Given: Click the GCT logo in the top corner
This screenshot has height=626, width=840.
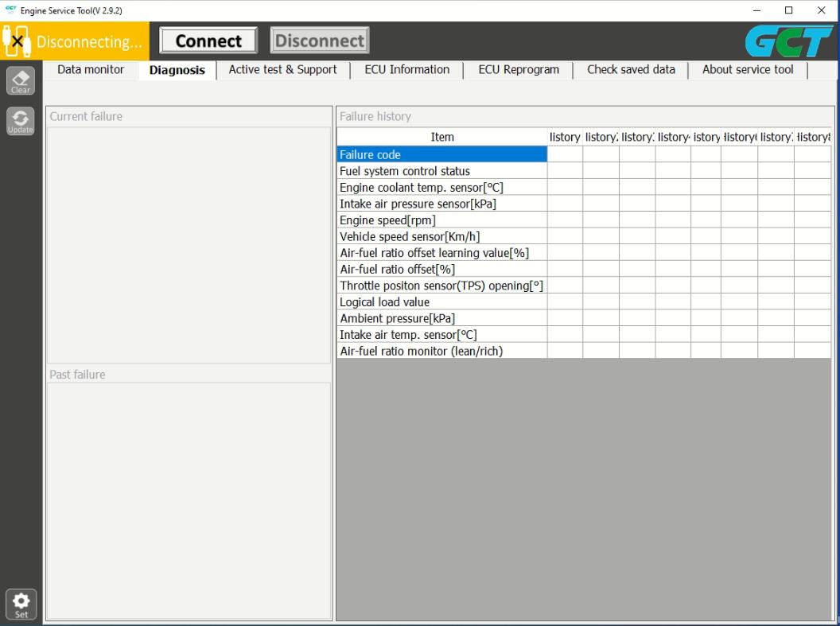Looking at the screenshot, I should tap(790, 40).
